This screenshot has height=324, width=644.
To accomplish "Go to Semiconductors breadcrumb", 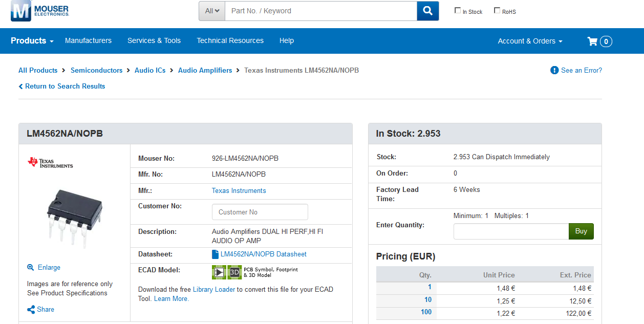I will 97,70.
